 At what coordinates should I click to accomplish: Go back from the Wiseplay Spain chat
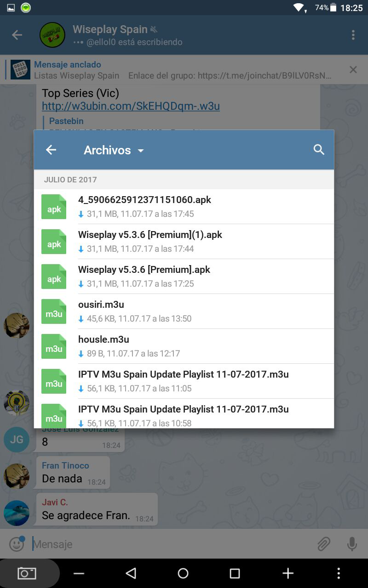[17, 35]
